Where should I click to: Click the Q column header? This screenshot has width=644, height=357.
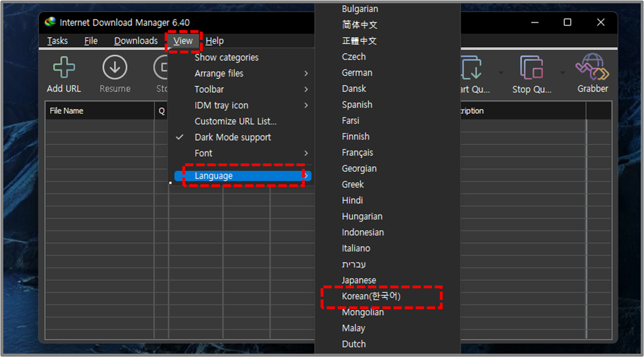pos(161,111)
